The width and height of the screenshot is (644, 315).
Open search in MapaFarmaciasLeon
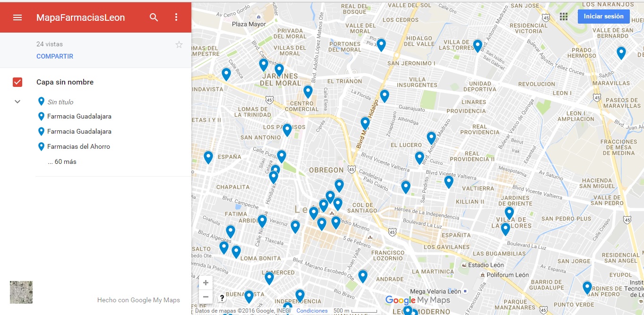154,17
